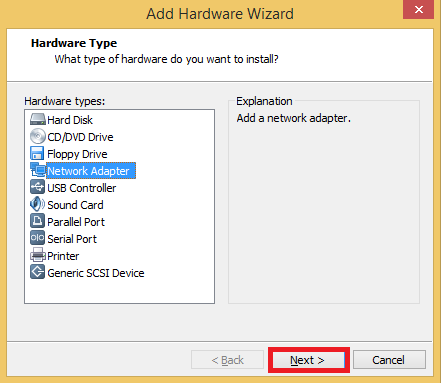441x383 pixels.
Task: Cancel the Add Hardware Wizard
Action: [389, 360]
